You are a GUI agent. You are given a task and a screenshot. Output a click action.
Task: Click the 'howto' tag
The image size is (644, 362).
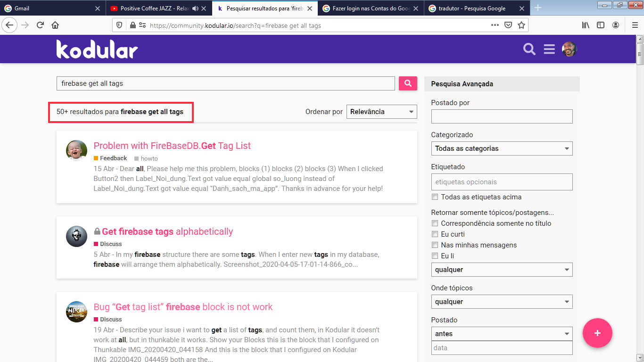pos(146,158)
